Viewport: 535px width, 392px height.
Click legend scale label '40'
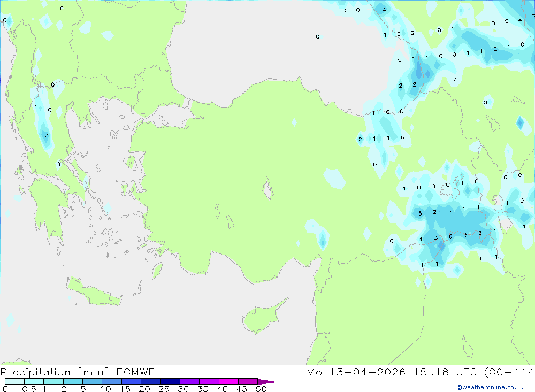pos(223,389)
